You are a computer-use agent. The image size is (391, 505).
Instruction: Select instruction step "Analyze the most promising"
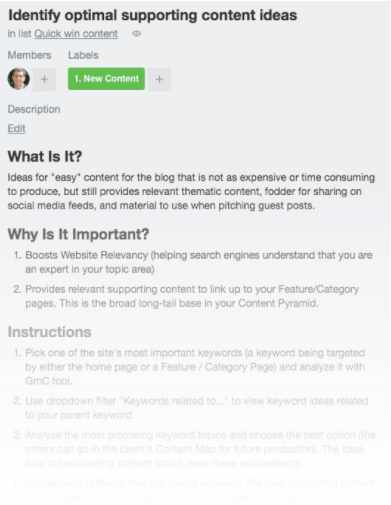tap(195, 449)
